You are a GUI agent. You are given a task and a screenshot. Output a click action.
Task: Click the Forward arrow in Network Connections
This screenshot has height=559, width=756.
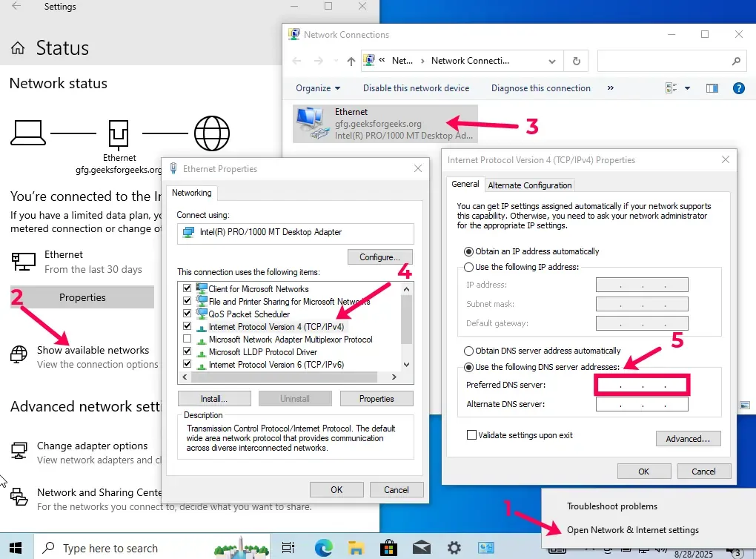(x=319, y=61)
